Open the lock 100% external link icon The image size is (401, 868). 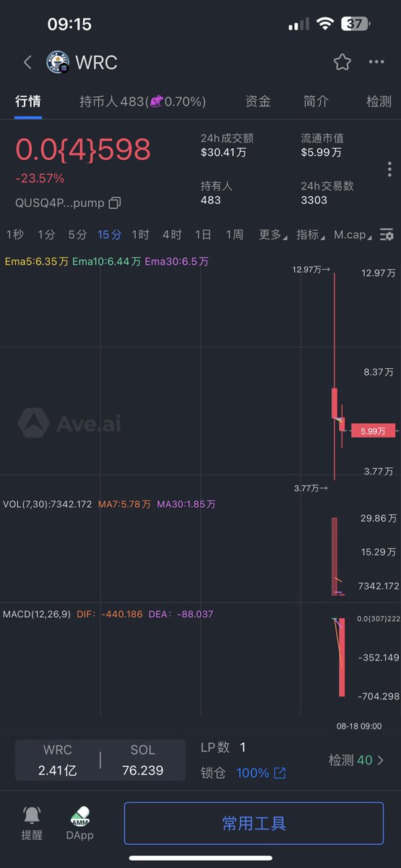(x=280, y=773)
